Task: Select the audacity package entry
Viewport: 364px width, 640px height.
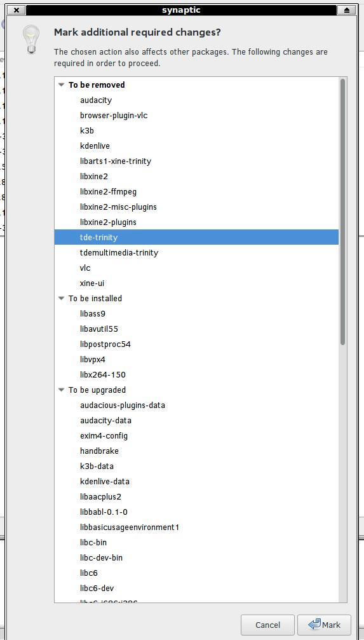Action: tap(196, 100)
